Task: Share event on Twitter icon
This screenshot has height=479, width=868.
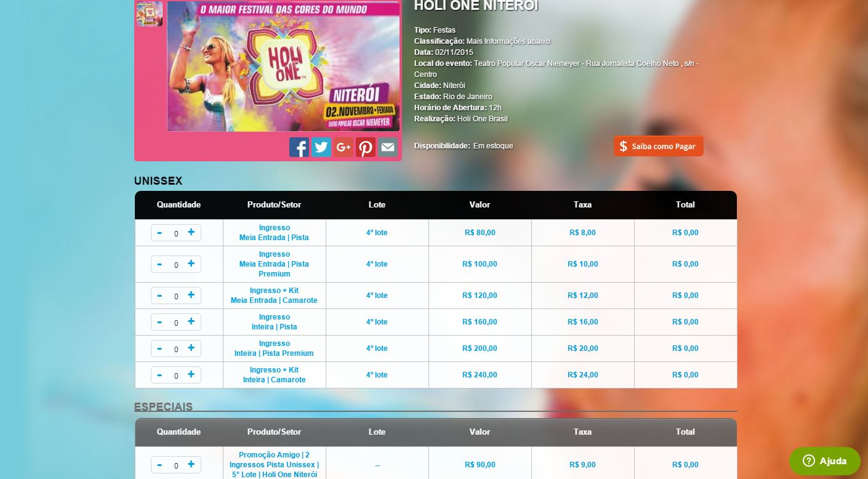Action: (321, 147)
